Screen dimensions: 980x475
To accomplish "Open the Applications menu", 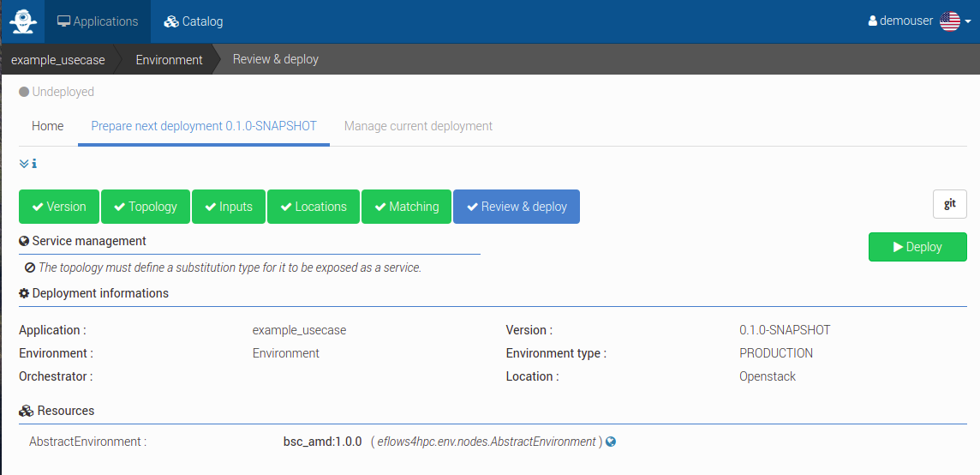I will click(x=98, y=21).
